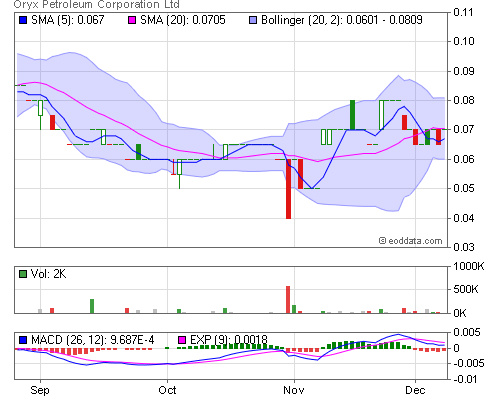Click the 0.10 price axis label
Image resolution: width=490 pixels, height=400 pixels.
coord(464,41)
